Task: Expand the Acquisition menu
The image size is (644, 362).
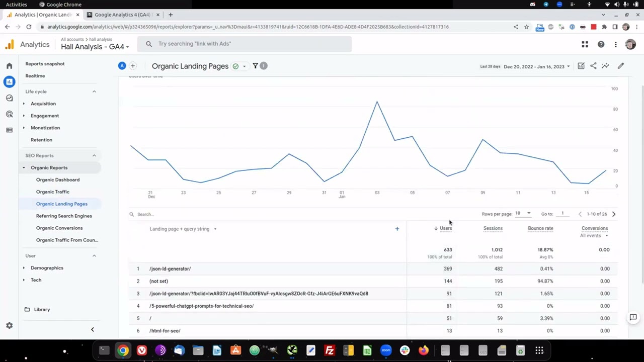Action: pyautogui.click(x=24, y=104)
